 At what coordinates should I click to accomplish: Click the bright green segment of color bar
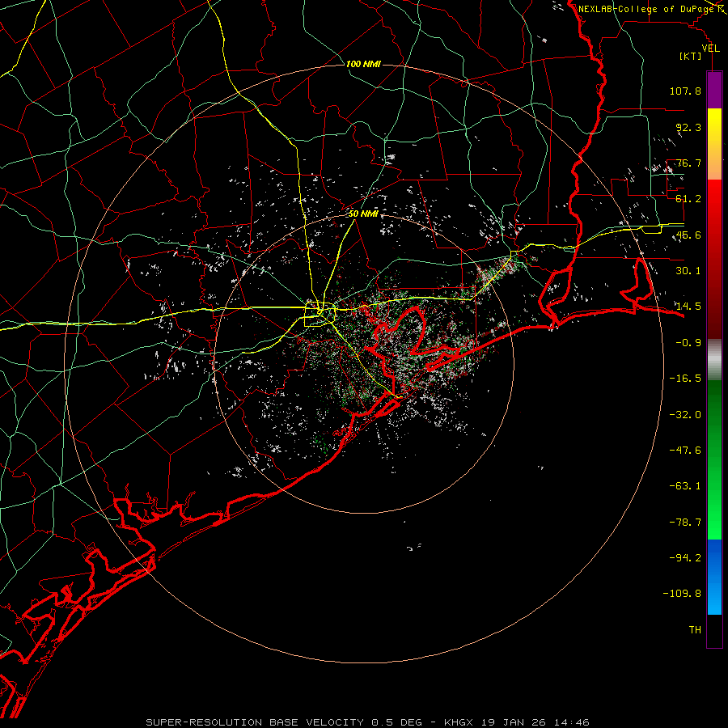714,502
